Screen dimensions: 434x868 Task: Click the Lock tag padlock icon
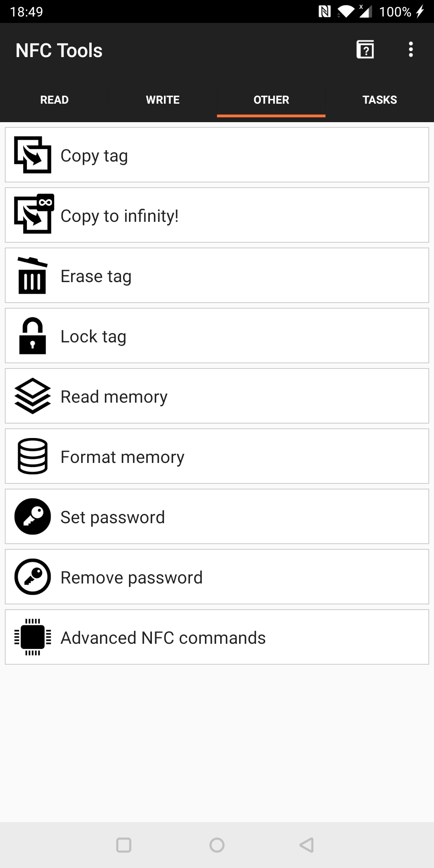tap(33, 336)
